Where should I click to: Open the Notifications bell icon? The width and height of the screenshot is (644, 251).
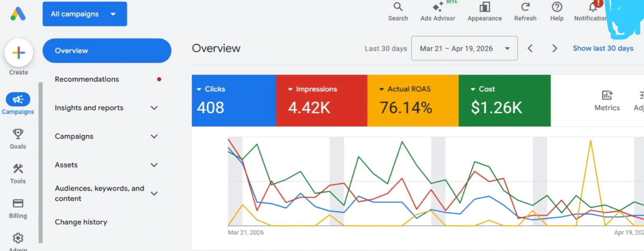(592, 7)
